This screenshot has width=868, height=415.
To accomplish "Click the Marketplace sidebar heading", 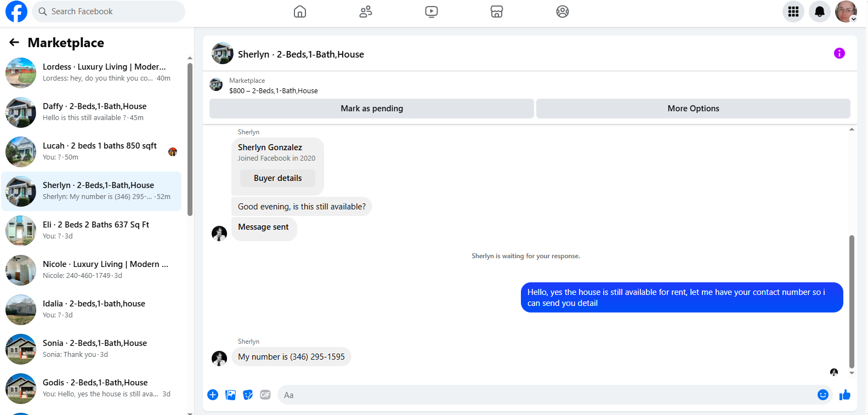I will click(x=66, y=43).
